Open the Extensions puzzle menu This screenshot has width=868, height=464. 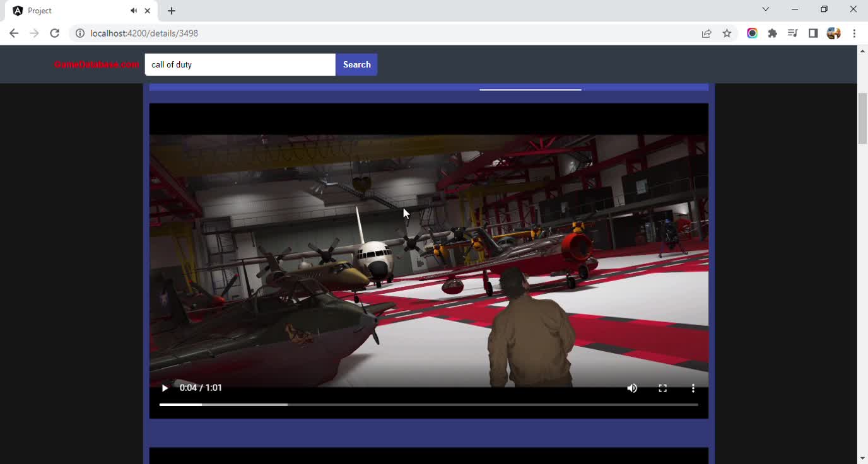pyautogui.click(x=772, y=33)
